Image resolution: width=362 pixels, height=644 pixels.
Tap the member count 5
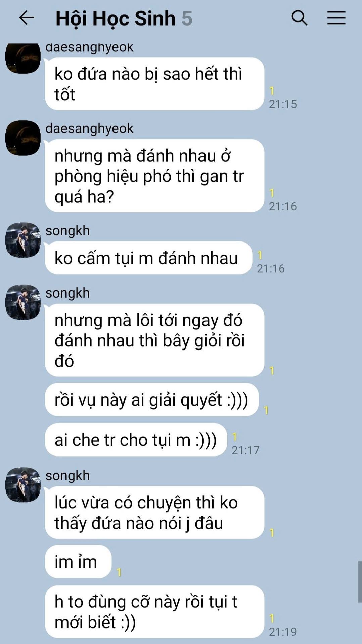coord(187,18)
